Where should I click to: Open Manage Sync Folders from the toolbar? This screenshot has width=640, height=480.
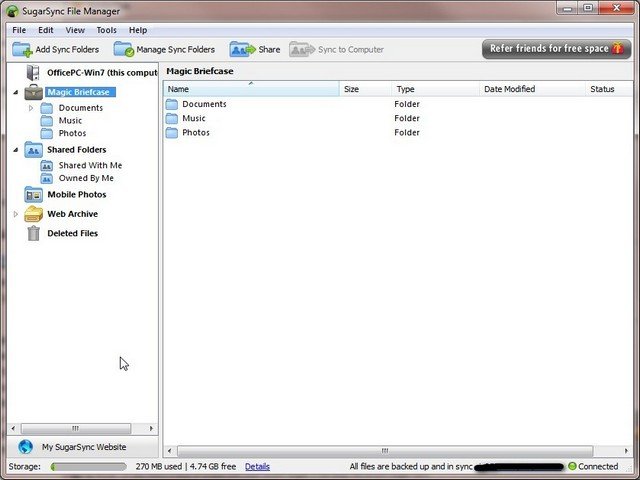point(124,49)
